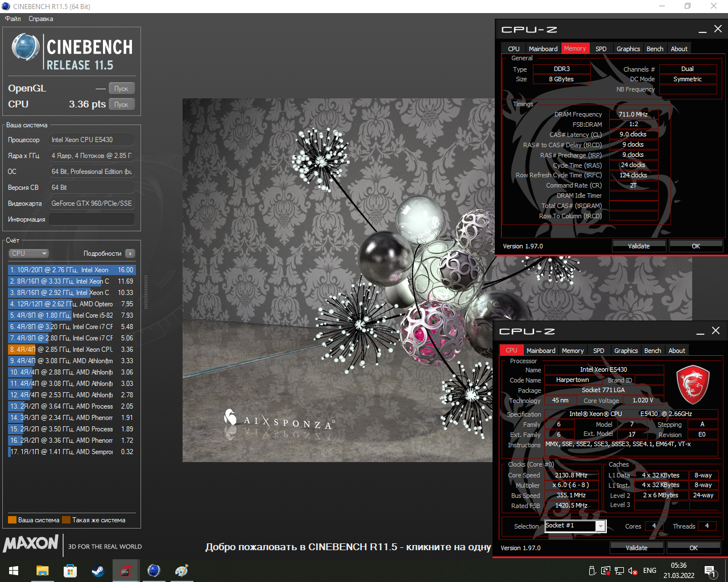Open Graphics tab in upper CPU-Z
This screenshot has height=582, width=728.
(x=628, y=49)
